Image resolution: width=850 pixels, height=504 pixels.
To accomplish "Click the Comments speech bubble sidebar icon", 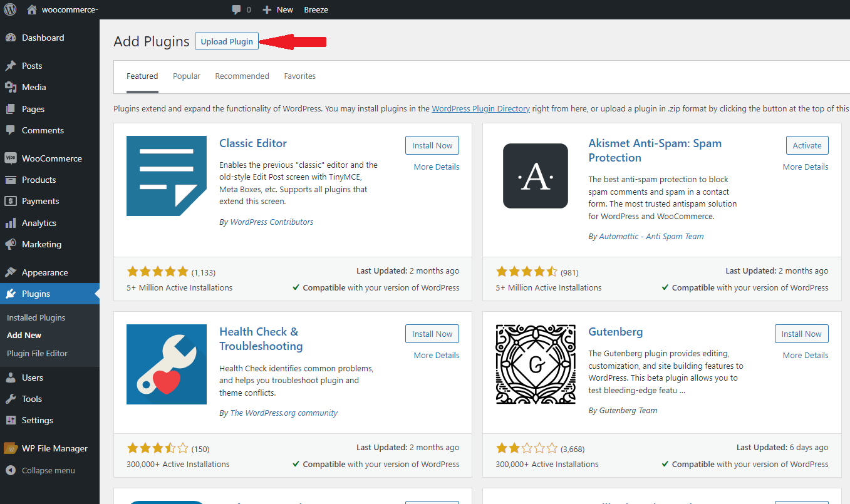I will coord(11,130).
